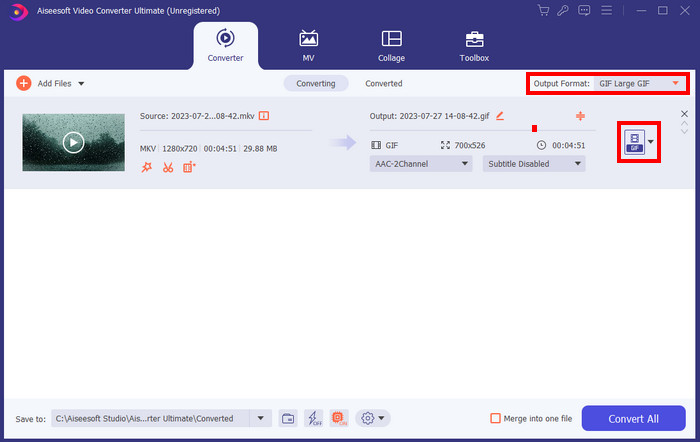Viewport: 700px width, 442px height.
Task: Expand the Add Files dropdown arrow
Action: [81, 83]
